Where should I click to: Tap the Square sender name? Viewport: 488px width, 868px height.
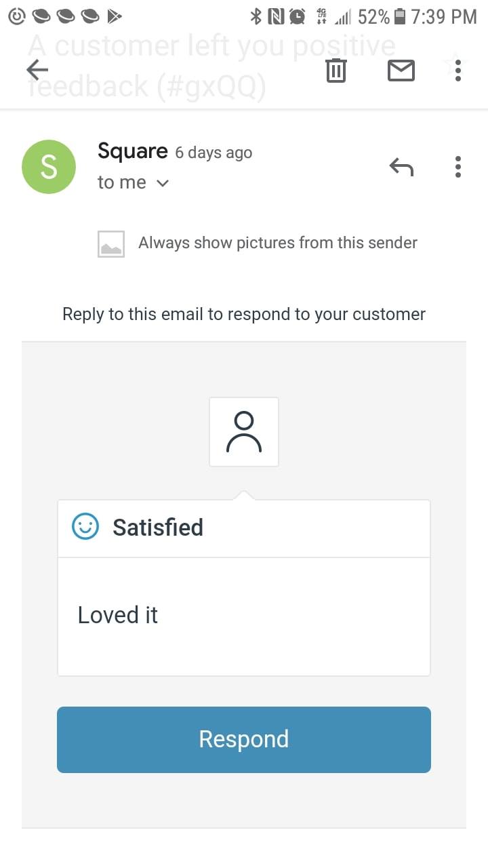(132, 151)
